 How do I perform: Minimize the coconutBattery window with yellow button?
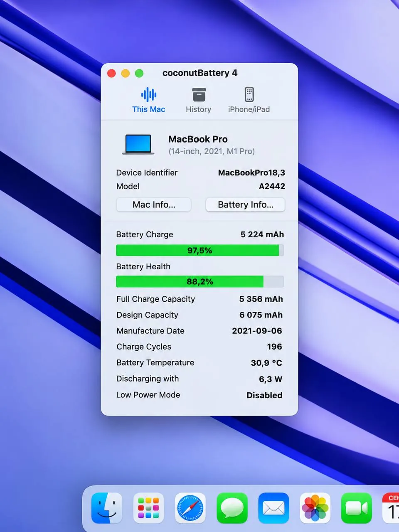125,73
